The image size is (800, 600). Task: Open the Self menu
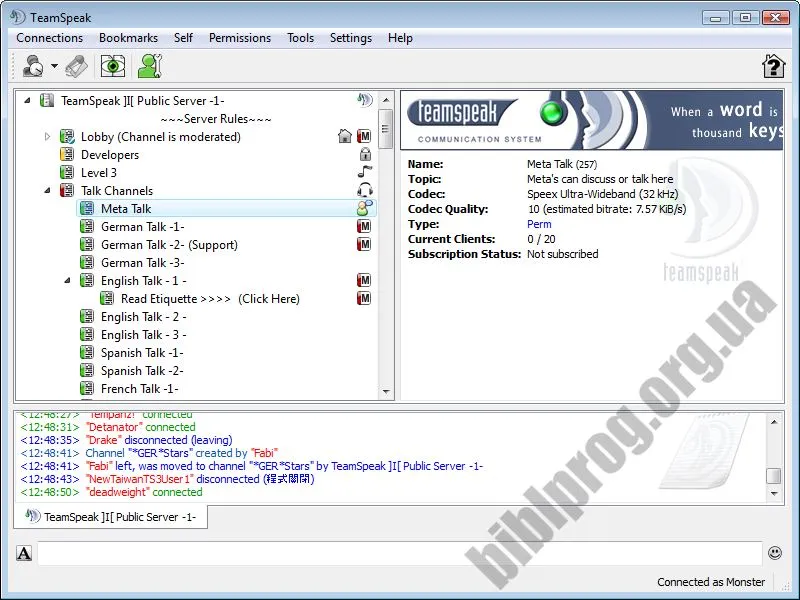point(183,38)
